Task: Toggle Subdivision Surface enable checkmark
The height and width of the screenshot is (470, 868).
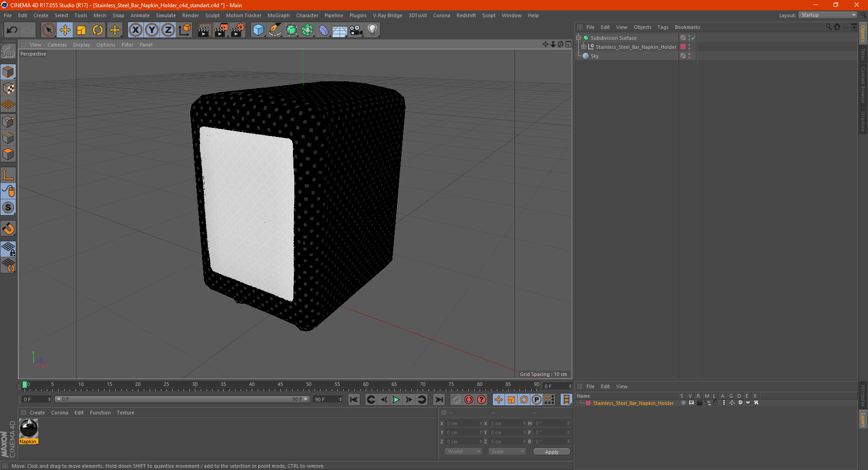Action: (693, 38)
